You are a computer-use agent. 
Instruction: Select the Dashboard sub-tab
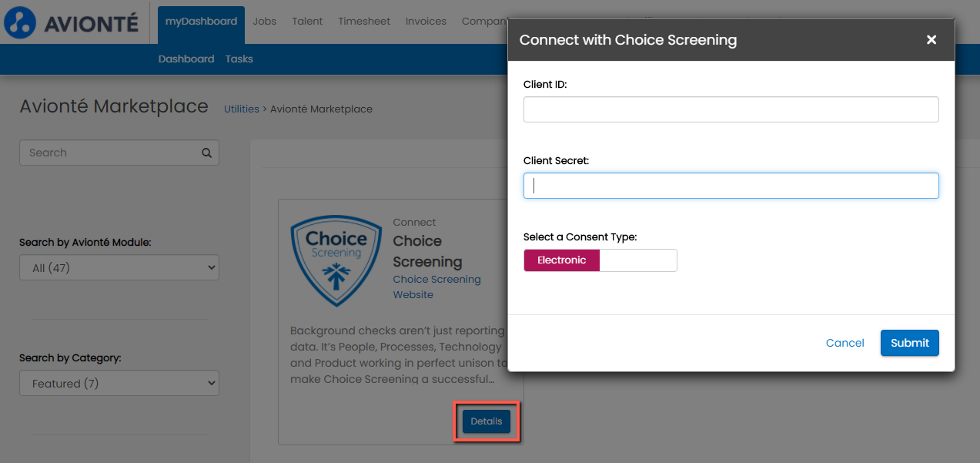(186, 59)
